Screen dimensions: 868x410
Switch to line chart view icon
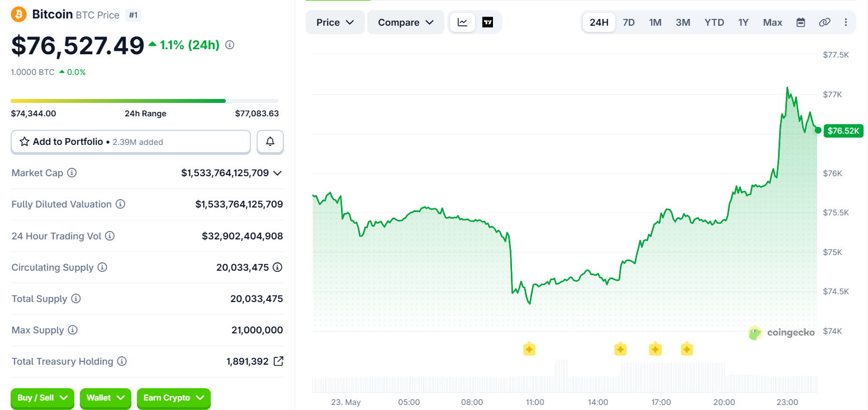(x=462, y=22)
